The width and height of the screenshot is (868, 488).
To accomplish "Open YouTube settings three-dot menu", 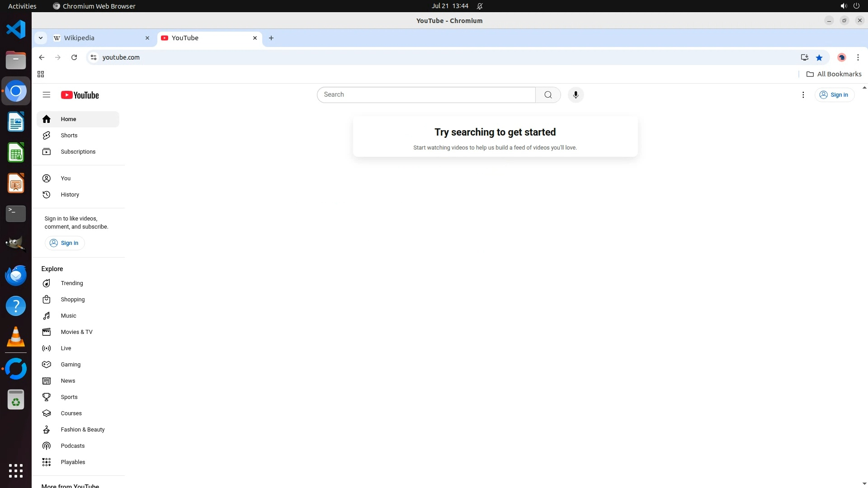I will point(803,95).
